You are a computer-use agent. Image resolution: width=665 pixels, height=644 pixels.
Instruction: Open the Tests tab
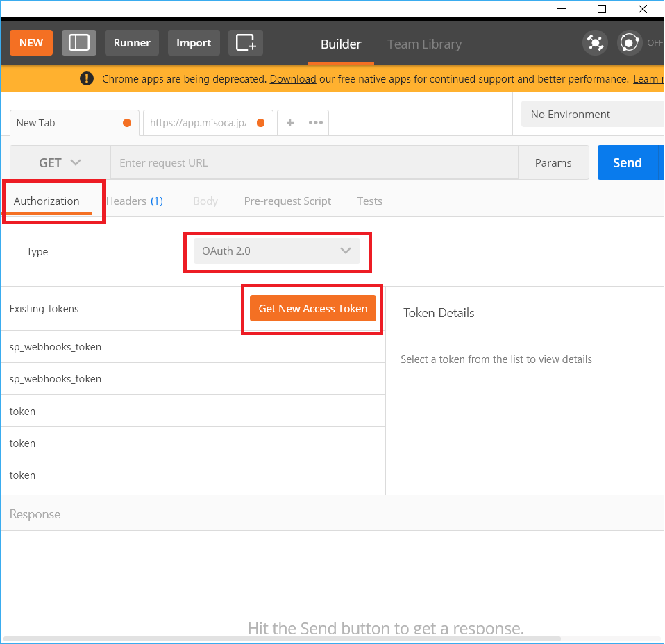tap(370, 201)
